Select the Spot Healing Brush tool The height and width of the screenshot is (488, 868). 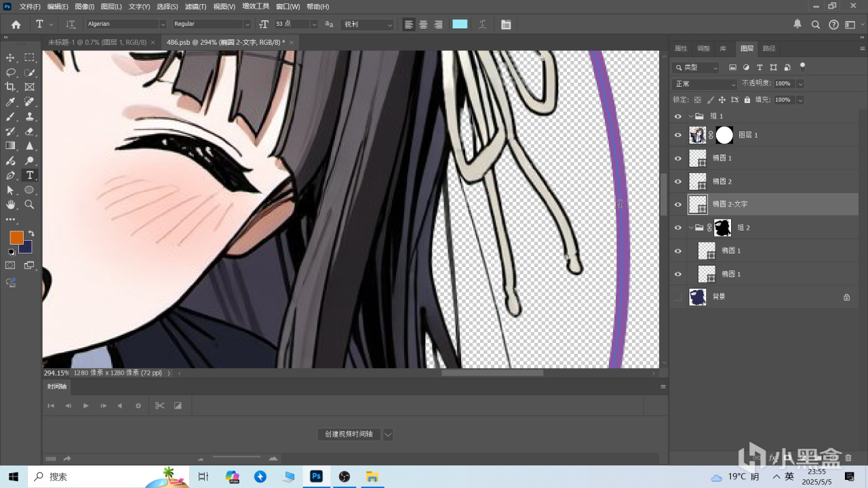click(x=30, y=102)
